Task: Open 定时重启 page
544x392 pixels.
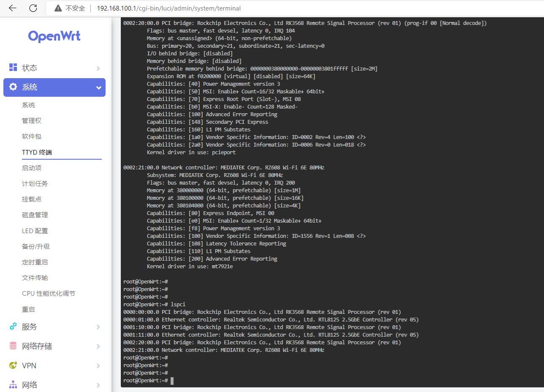Action: click(x=35, y=262)
